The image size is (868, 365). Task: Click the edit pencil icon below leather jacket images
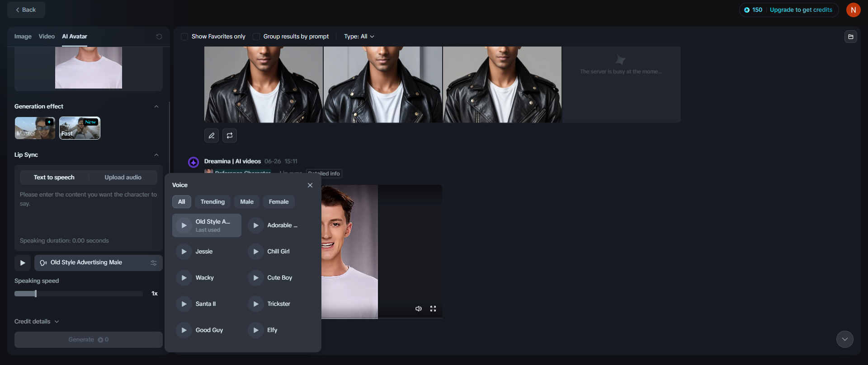pos(212,136)
